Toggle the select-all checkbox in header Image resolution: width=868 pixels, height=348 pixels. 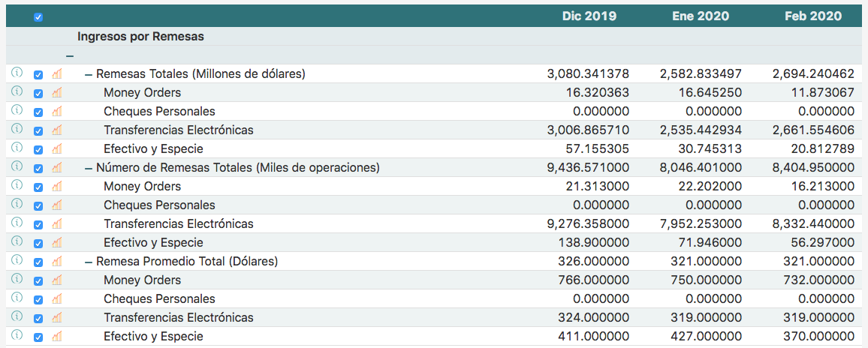point(38,17)
